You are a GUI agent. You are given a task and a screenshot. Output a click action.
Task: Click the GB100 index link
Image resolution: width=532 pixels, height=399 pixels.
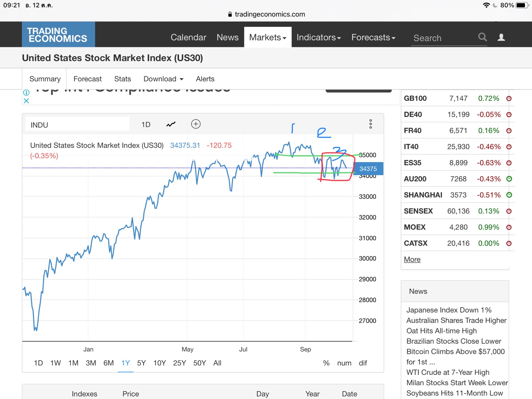(415, 99)
